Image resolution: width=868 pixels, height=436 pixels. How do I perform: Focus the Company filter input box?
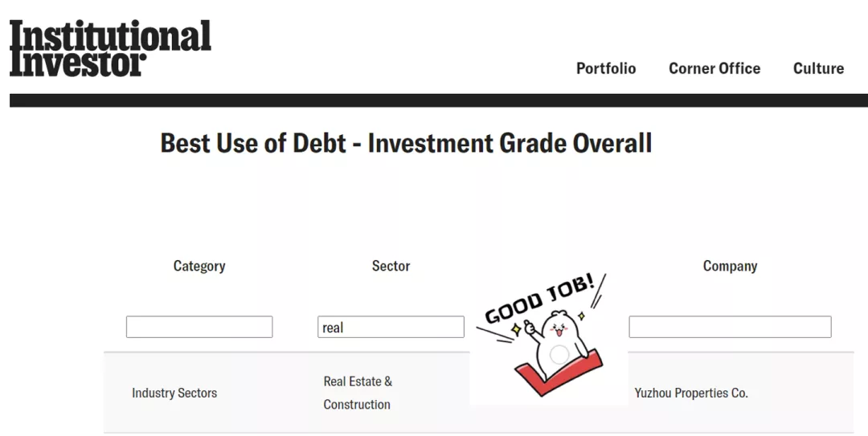tap(730, 327)
